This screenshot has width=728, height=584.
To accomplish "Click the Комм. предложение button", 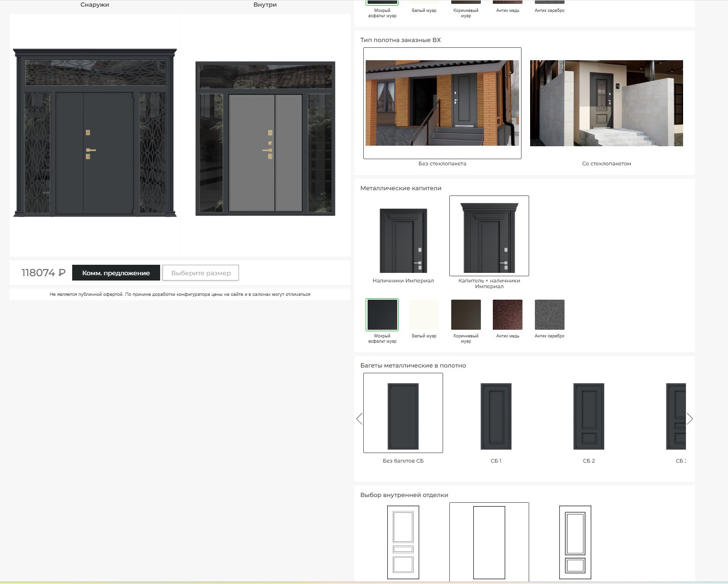I will point(116,273).
